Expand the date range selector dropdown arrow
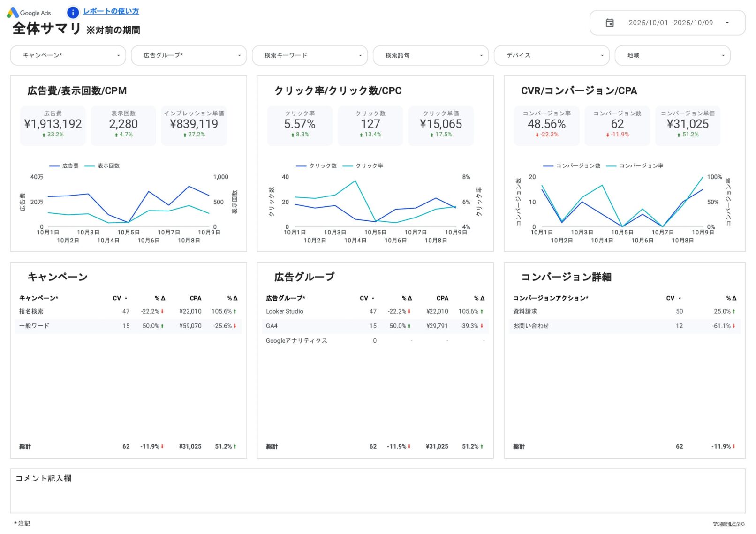Image resolution: width=756 pixels, height=534 pixels. (x=727, y=22)
